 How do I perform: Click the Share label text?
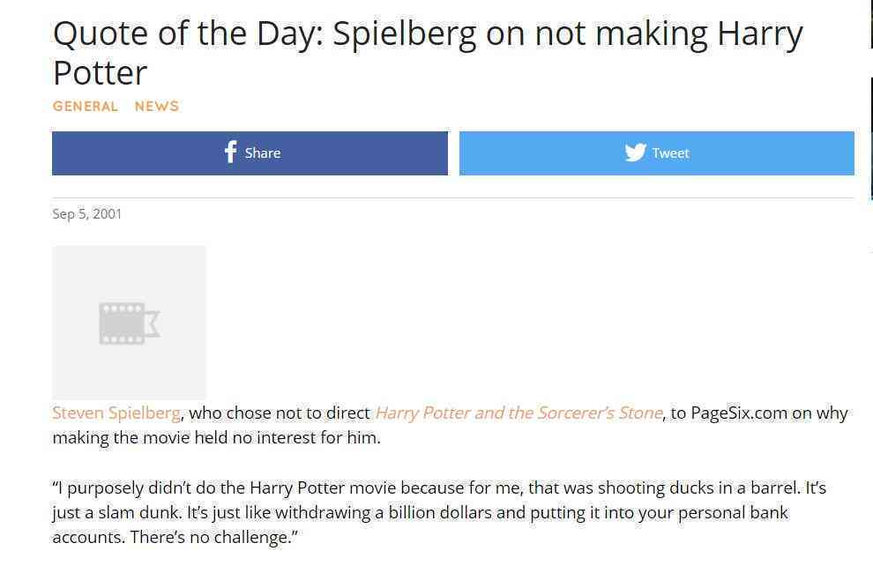coord(263,153)
